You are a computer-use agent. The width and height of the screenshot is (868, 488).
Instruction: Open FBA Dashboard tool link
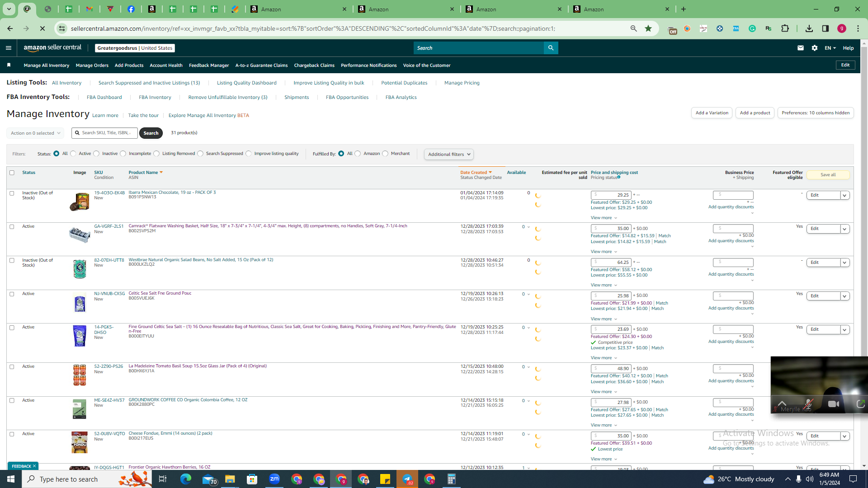point(104,97)
